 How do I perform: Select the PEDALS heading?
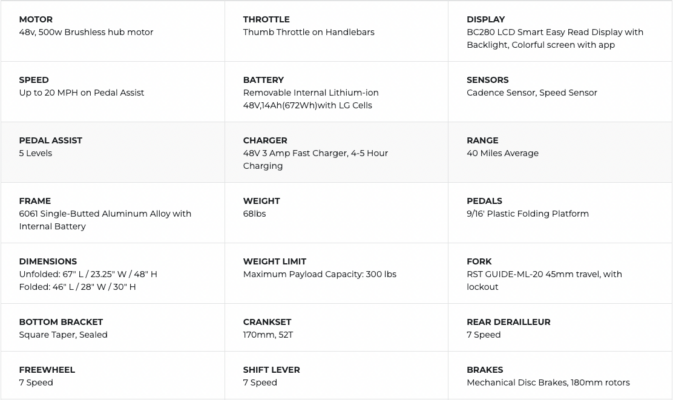point(484,201)
